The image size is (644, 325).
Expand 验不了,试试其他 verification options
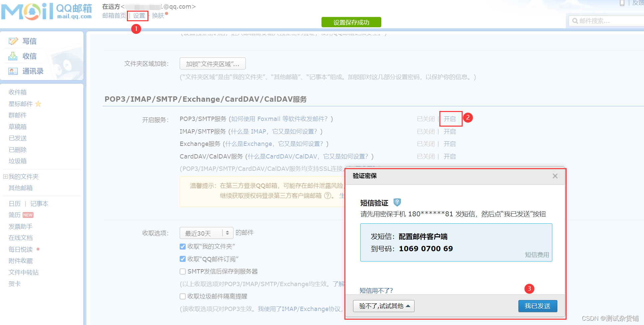pos(383,306)
